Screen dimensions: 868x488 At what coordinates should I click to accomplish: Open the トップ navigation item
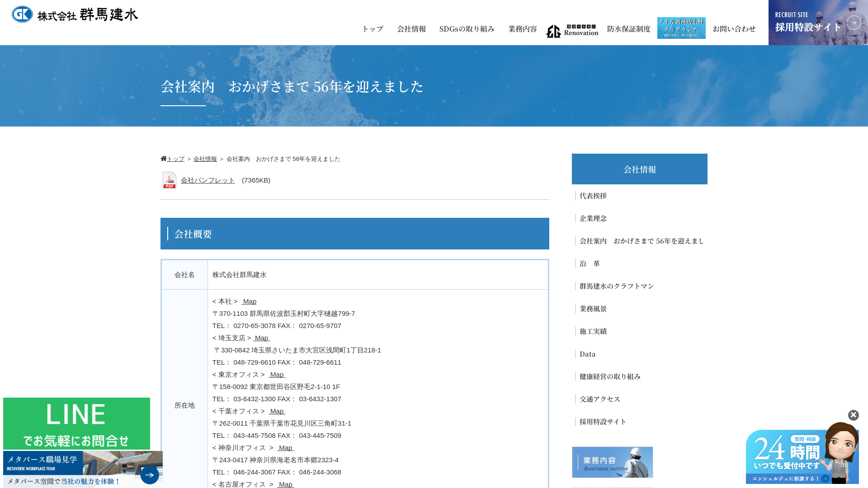373,29
